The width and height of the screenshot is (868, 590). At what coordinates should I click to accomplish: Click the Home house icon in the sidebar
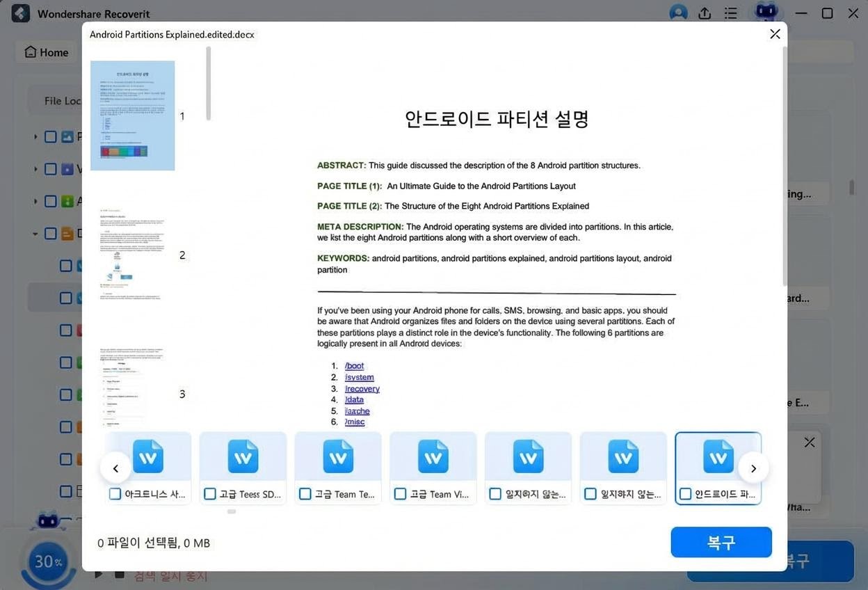click(30, 51)
